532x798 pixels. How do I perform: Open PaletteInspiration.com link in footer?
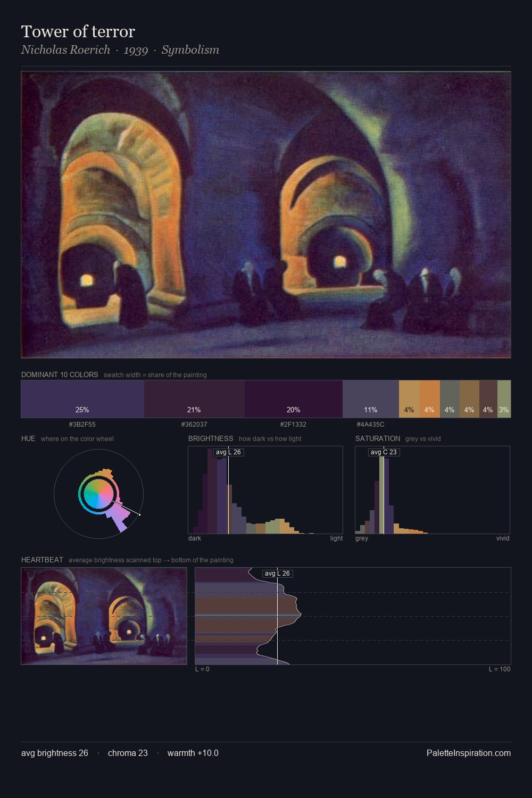click(x=469, y=753)
